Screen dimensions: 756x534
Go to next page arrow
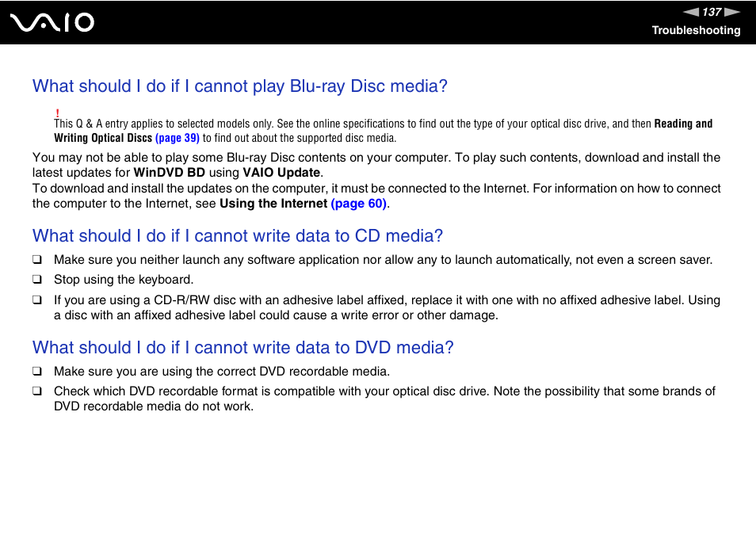732,12
